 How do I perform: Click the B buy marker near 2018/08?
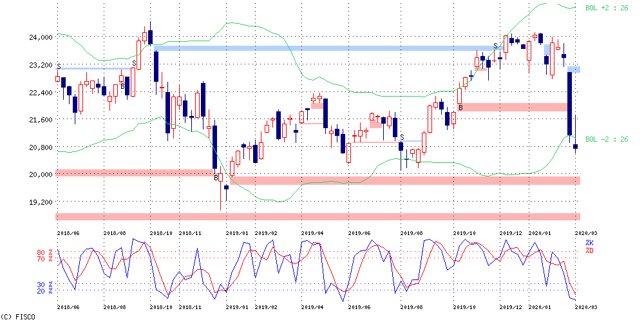pyautogui.click(x=122, y=86)
